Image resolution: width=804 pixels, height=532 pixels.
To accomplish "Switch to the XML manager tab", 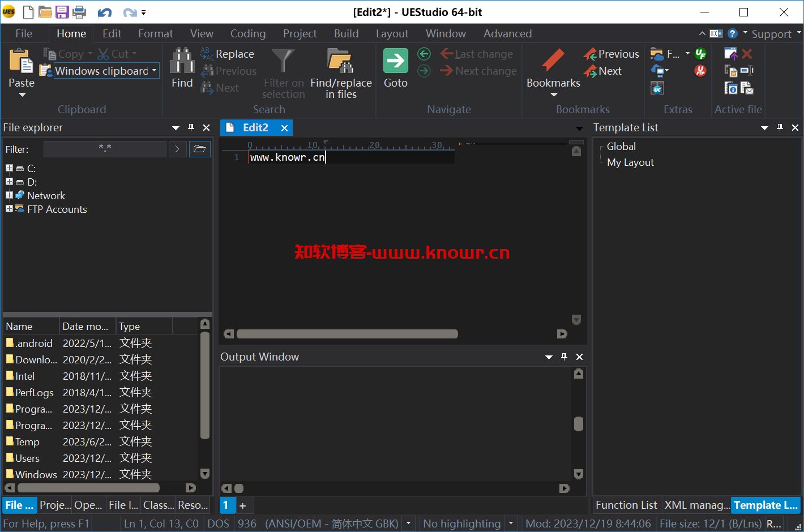I will coord(697,505).
